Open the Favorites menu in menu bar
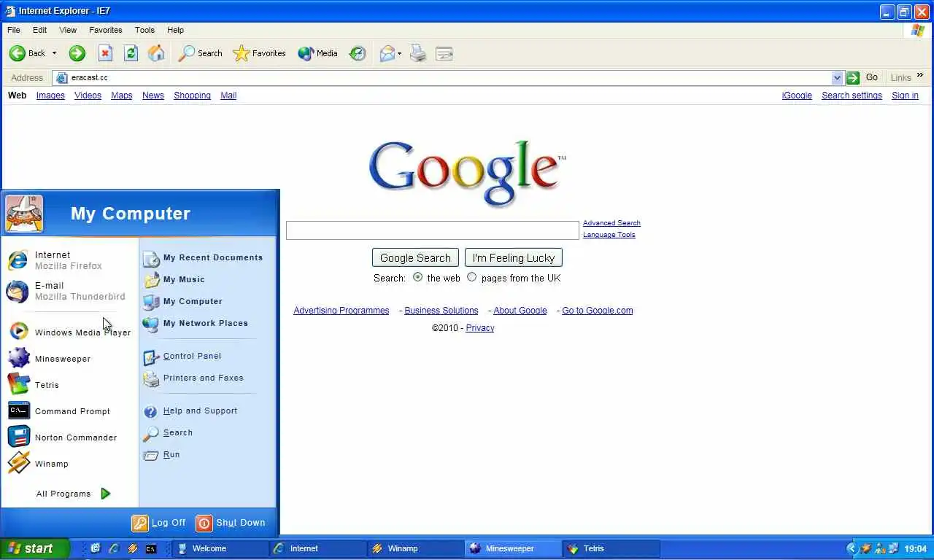This screenshot has height=560, width=934. click(x=106, y=30)
